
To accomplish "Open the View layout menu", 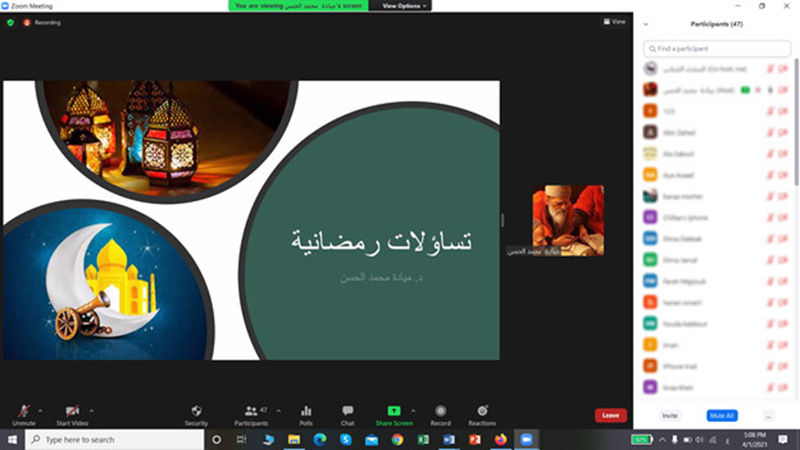I will [x=615, y=21].
